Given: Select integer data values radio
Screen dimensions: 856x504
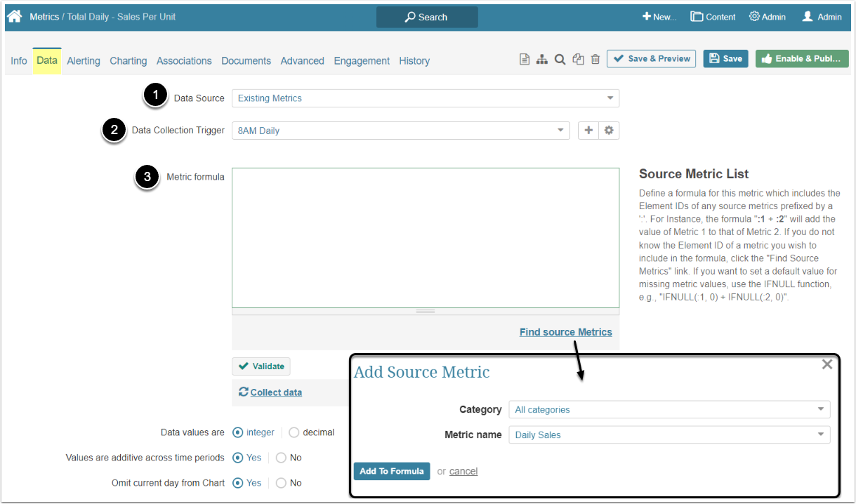Looking at the screenshot, I should (238, 432).
